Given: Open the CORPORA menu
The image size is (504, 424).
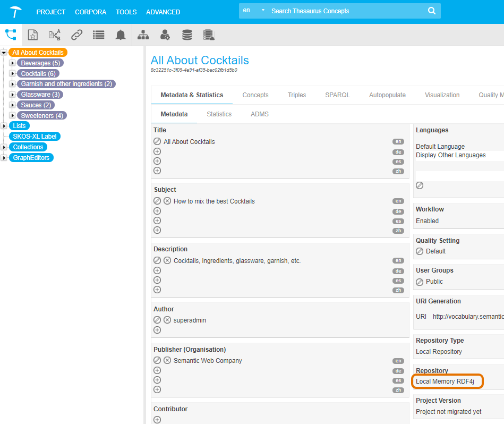Looking at the screenshot, I should click(90, 12).
